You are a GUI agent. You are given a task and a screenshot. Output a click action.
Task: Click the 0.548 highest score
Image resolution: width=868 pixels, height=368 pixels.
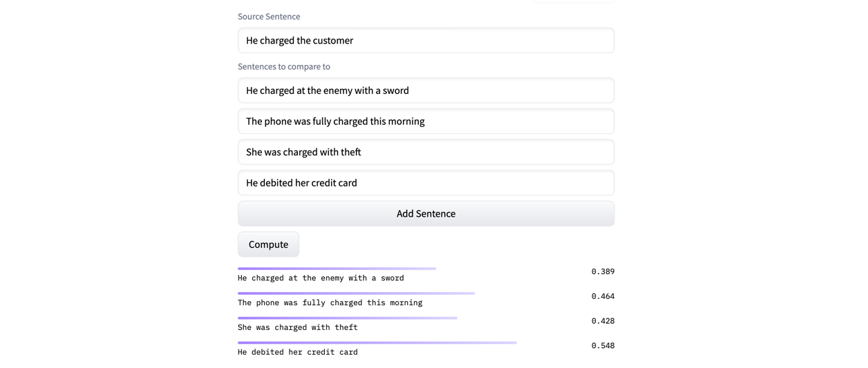[x=603, y=345]
